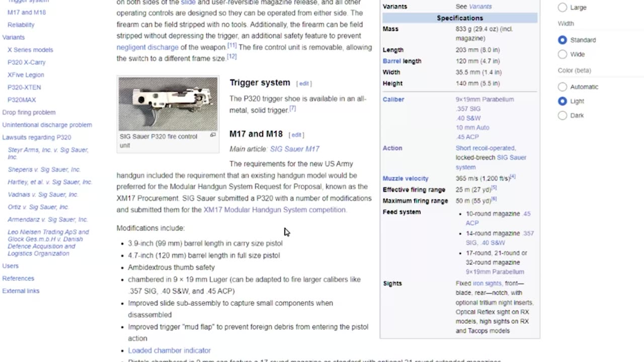644x362 pixels.
Task: Choose Automatic color mode
Action: [x=562, y=87]
